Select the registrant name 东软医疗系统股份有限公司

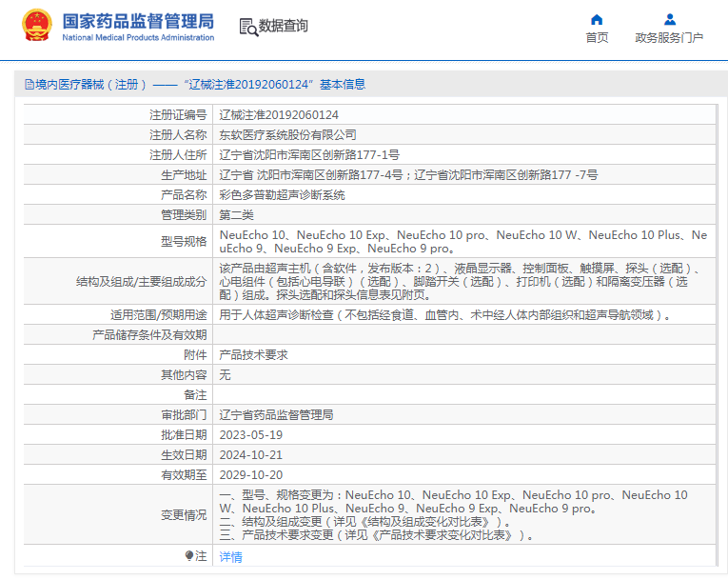click(288, 134)
